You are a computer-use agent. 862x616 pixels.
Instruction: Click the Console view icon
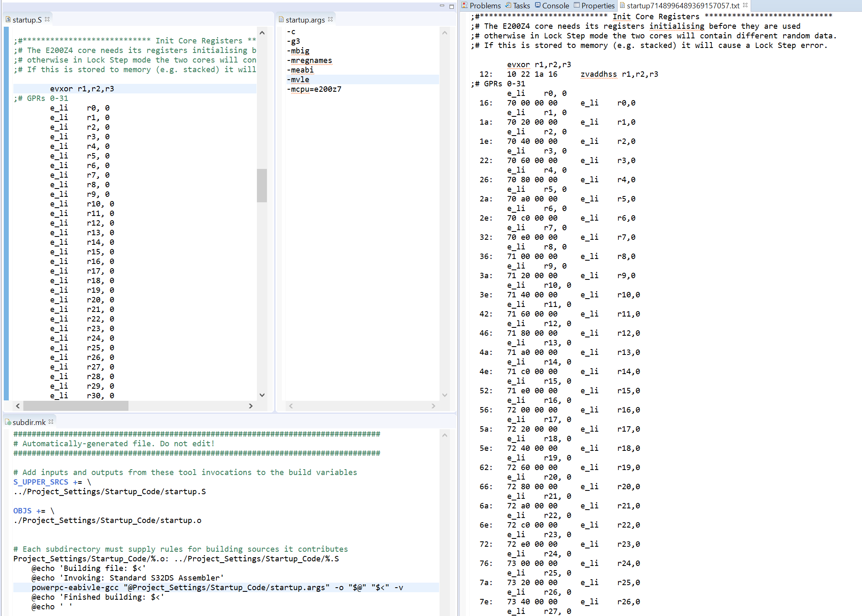pyautogui.click(x=538, y=5)
